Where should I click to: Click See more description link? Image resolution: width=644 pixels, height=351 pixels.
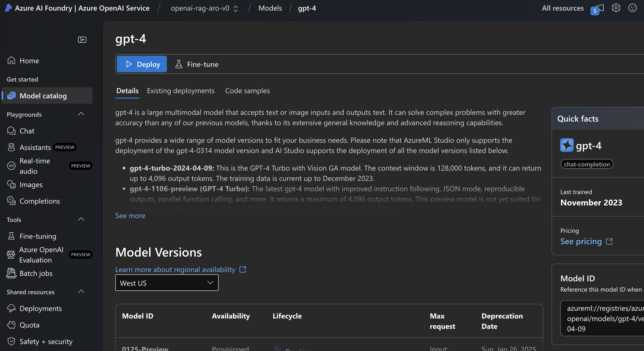point(130,216)
